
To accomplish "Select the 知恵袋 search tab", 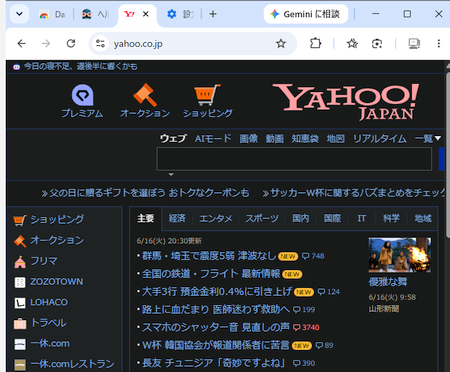I will [305, 138].
